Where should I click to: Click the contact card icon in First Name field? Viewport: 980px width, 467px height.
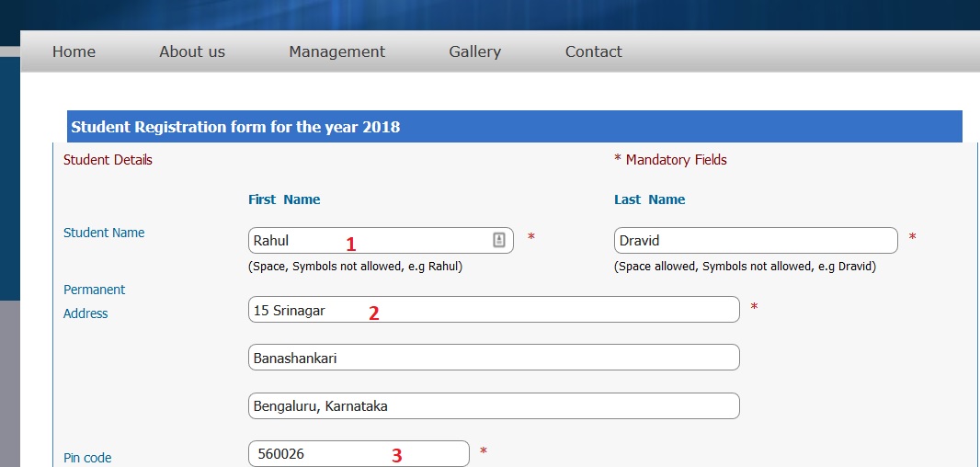(x=499, y=240)
